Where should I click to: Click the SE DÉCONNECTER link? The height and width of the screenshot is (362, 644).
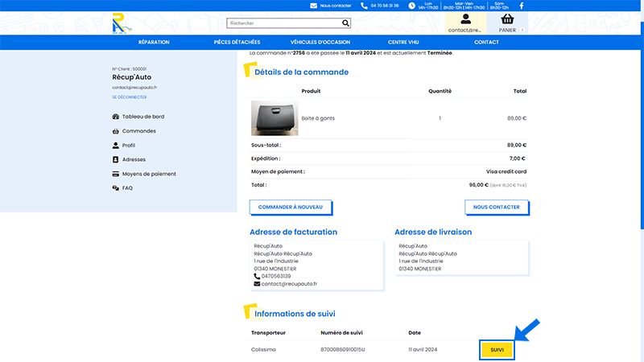130,97
